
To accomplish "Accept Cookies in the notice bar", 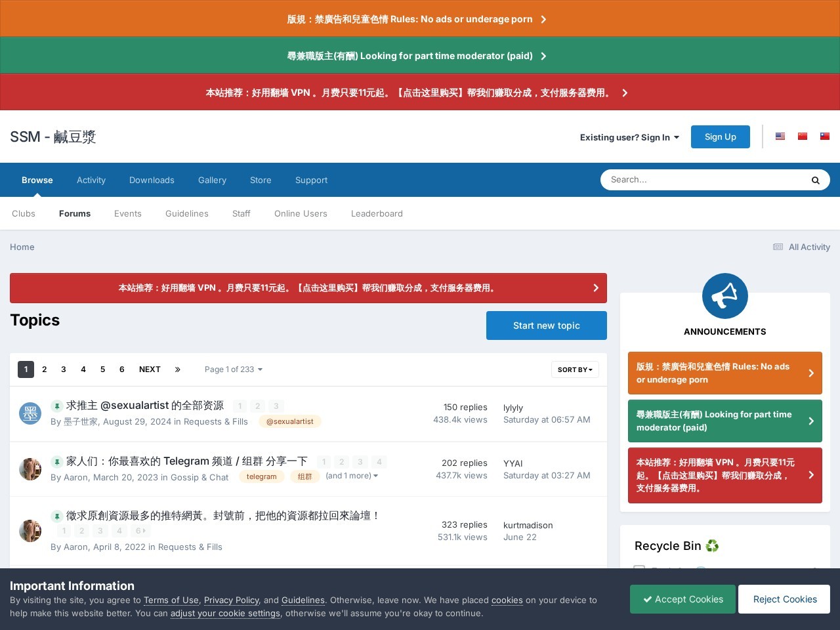I will (x=682, y=599).
